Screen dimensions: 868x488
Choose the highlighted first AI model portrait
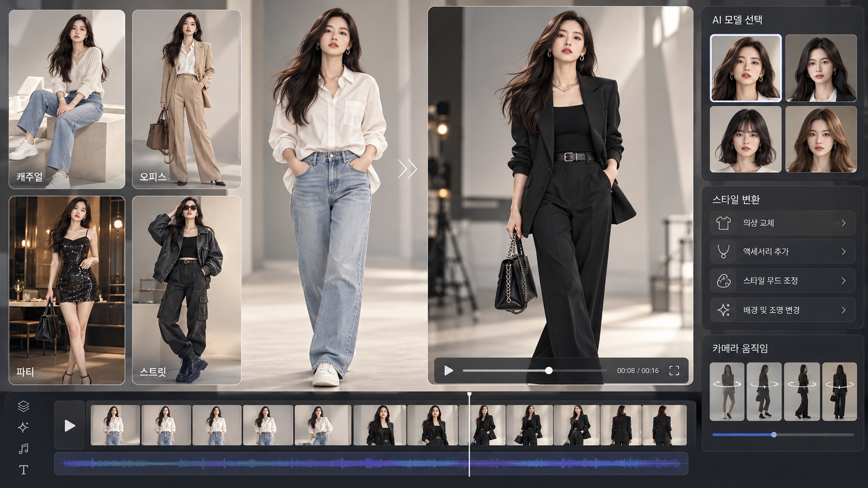[x=745, y=68]
